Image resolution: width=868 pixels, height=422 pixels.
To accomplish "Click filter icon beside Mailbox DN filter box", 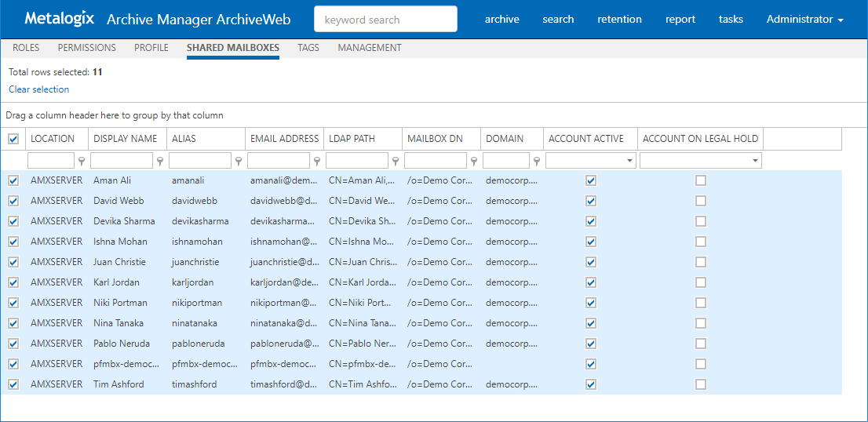I will [x=474, y=161].
